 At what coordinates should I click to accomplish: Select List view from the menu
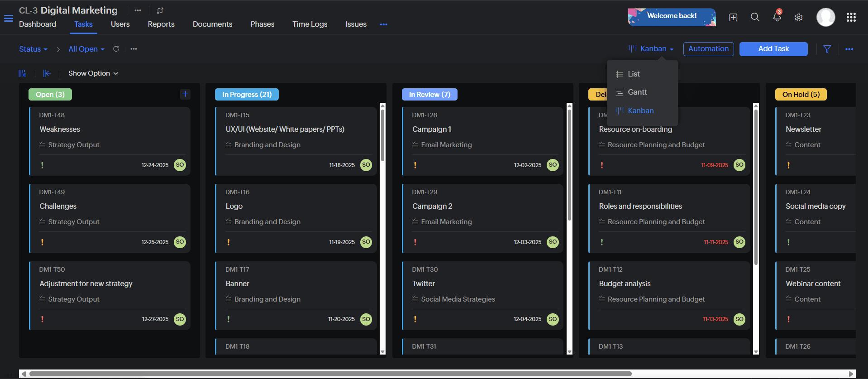click(634, 74)
